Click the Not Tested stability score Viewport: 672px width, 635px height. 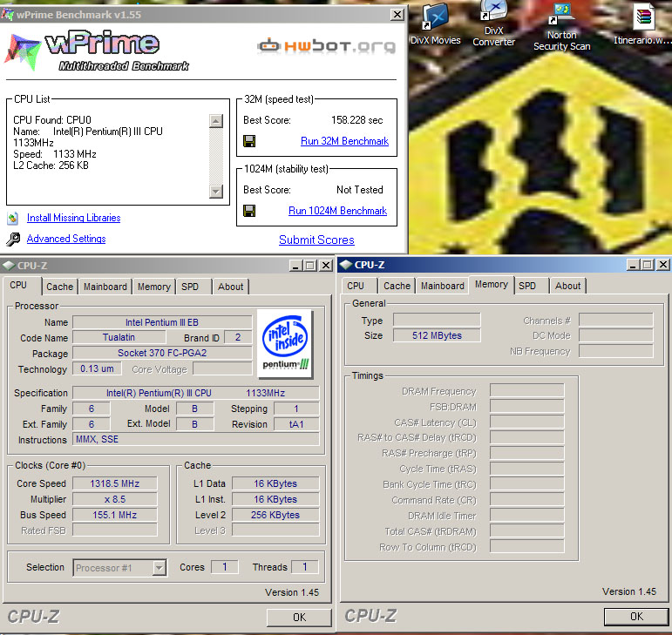click(x=360, y=190)
